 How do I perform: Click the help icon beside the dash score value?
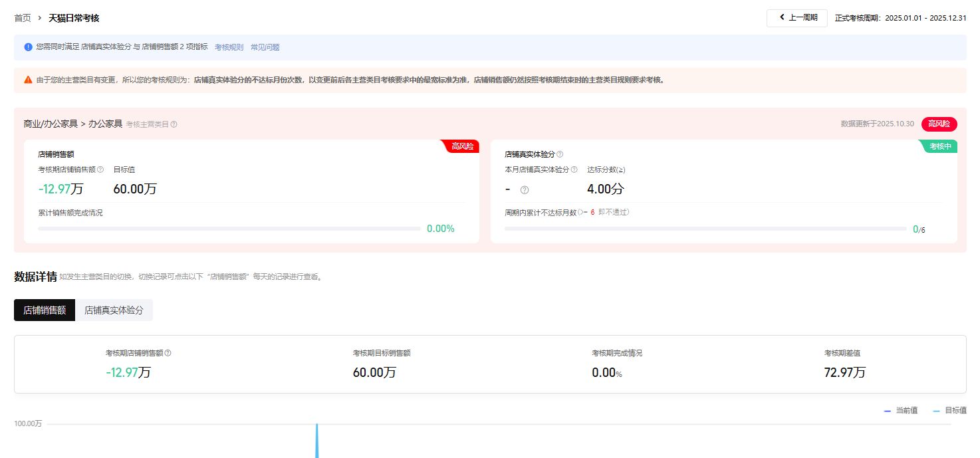pyautogui.click(x=525, y=190)
